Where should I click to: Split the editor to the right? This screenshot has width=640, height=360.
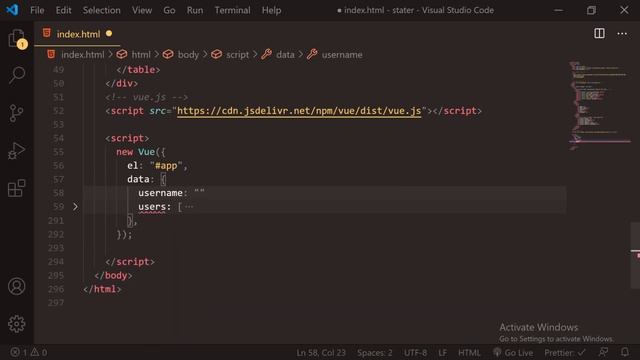click(599, 33)
